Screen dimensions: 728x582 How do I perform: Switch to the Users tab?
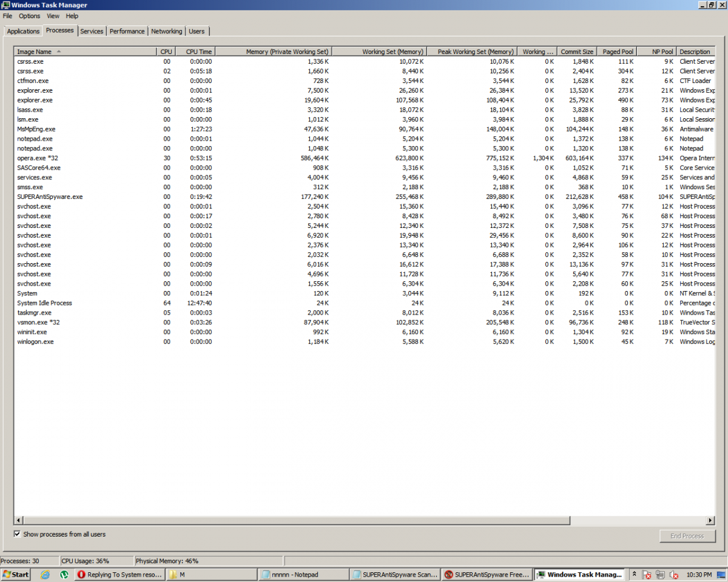197,32
